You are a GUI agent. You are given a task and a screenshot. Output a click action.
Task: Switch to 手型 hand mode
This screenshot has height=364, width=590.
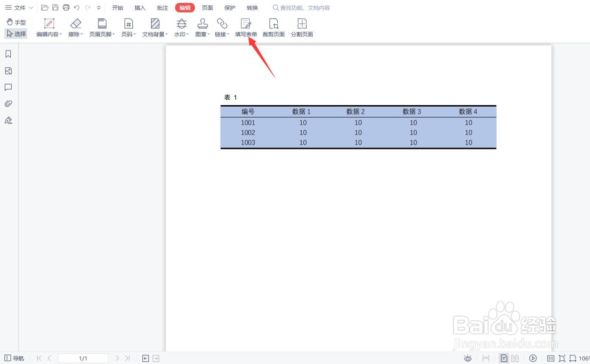(16, 22)
